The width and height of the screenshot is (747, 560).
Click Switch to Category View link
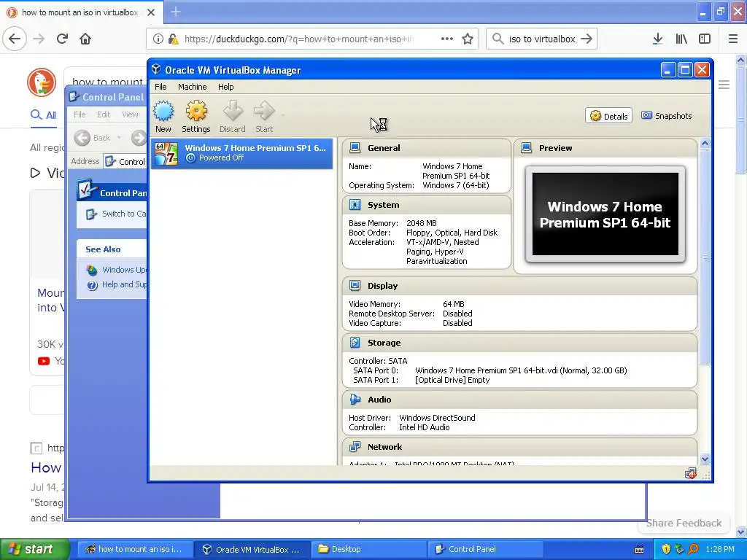click(117, 214)
